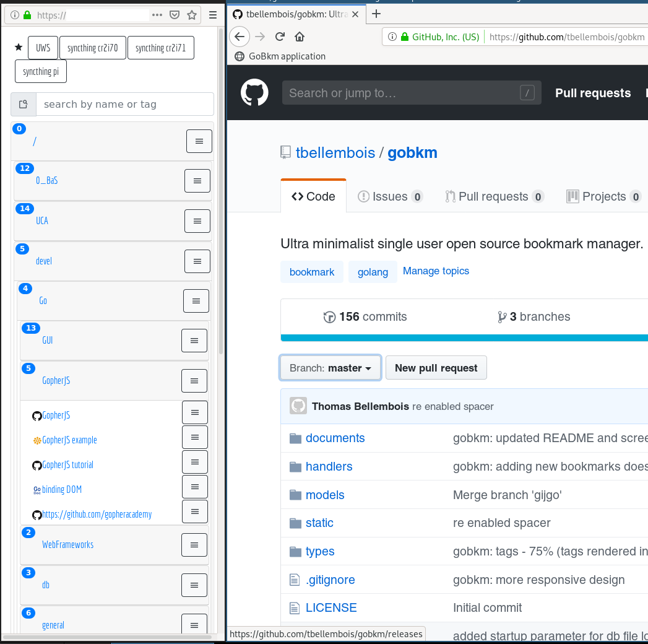Click the search by name or tag field
Screen dimensions: 648x644
125,104
